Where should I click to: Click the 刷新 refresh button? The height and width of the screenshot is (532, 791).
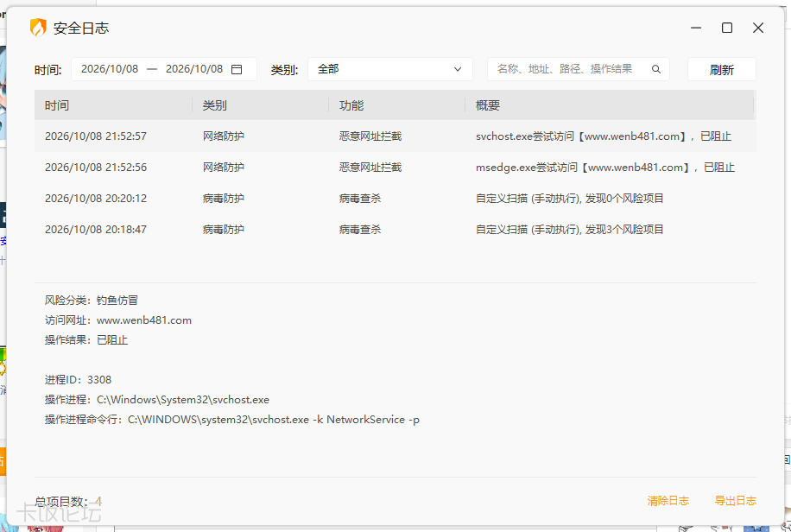click(721, 70)
